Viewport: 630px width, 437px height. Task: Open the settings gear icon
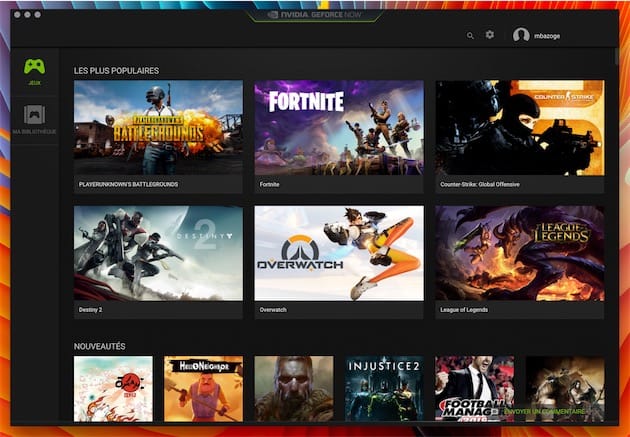(x=489, y=35)
